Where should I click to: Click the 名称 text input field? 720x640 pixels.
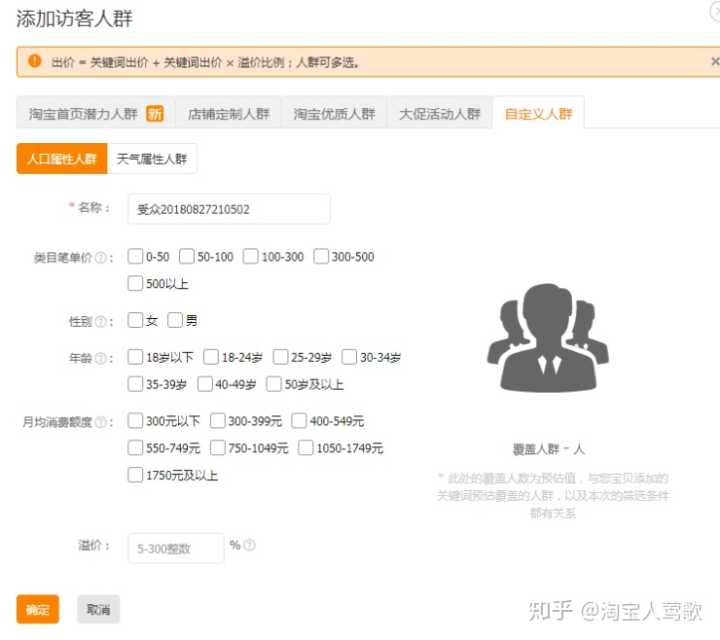pos(229,209)
